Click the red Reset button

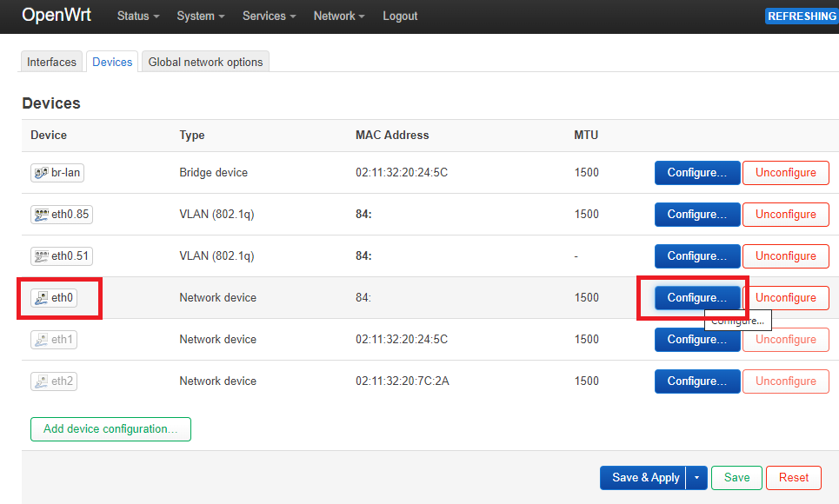coord(794,478)
